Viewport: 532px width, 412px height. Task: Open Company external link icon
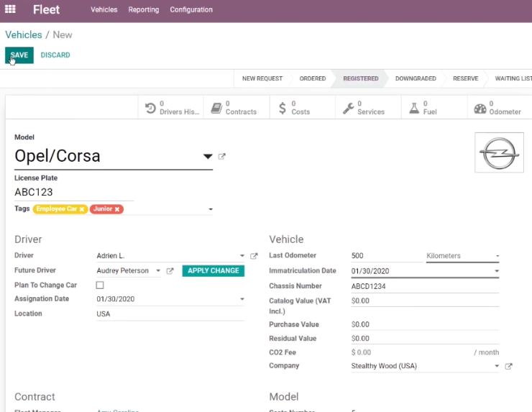coord(508,366)
